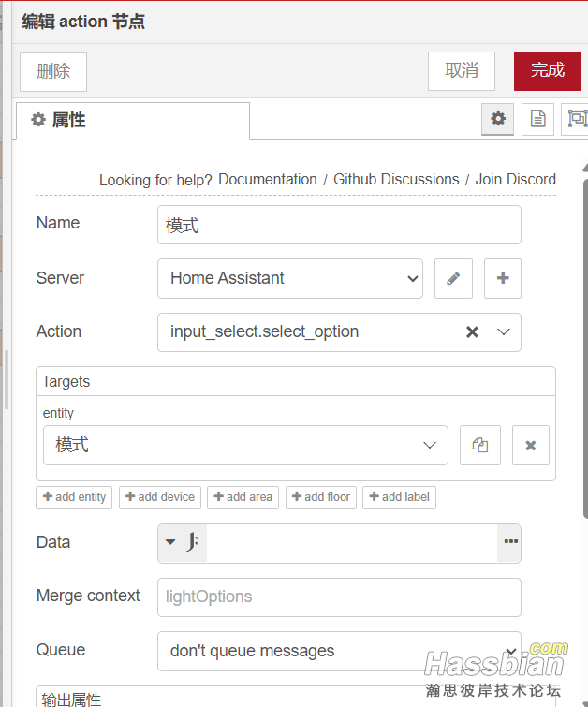Click the 取消 button
Viewport: 588px width, 707px height.
click(x=462, y=71)
